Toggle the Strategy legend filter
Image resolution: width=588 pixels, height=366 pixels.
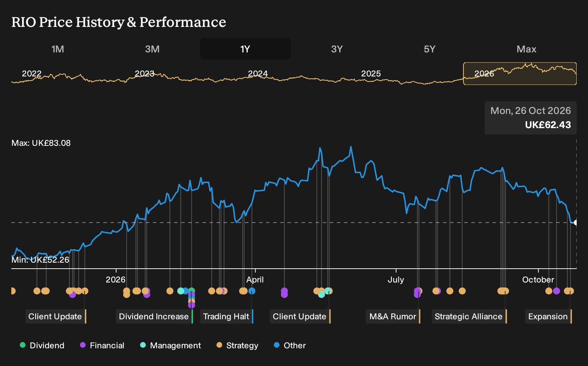[237, 345]
